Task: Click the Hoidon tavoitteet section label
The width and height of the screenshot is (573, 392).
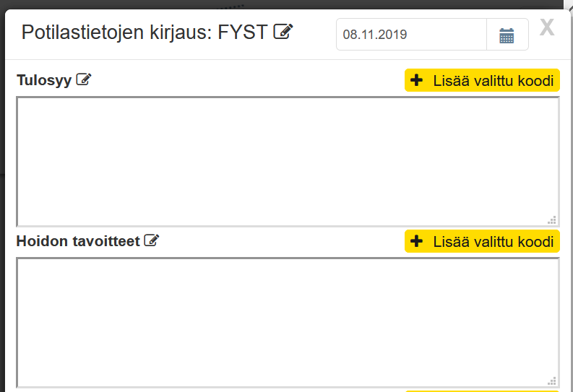Action: (77, 241)
